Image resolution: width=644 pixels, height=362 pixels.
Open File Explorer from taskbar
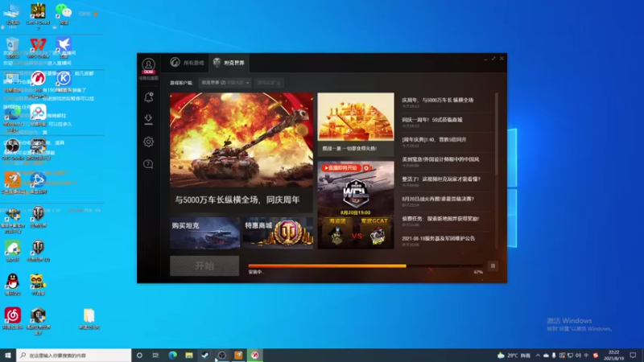pyautogui.click(x=189, y=356)
